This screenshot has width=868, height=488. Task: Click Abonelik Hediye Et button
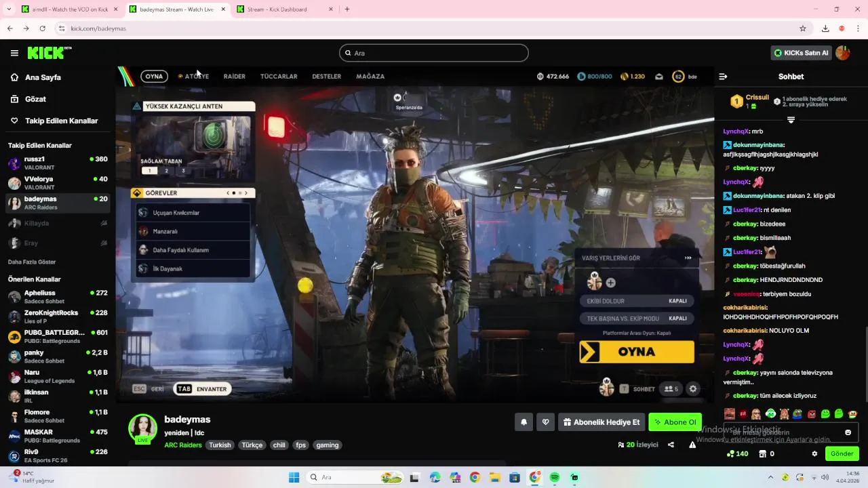[x=601, y=422]
